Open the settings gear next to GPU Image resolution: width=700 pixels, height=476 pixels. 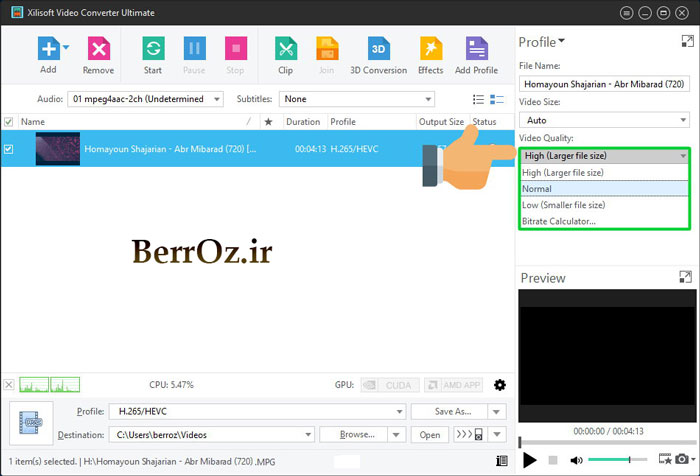tap(500, 385)
